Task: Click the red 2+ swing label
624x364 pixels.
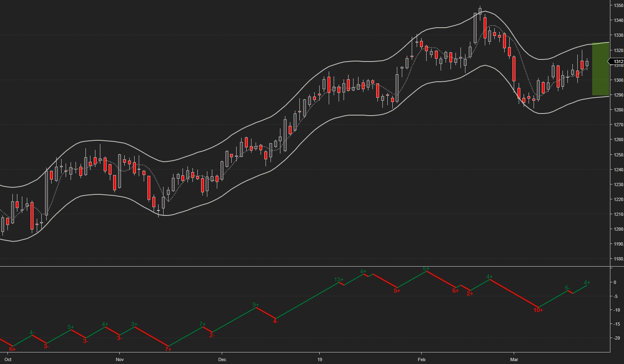Action: pyautogui.click(x=470, y=293)
